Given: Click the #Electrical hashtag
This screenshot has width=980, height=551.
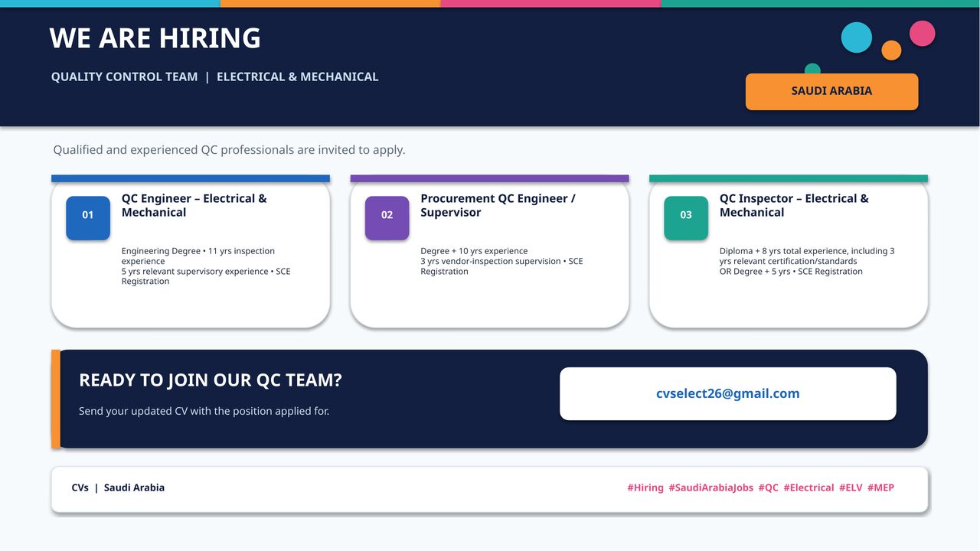Looking at the screenshot, I should 808,487.
